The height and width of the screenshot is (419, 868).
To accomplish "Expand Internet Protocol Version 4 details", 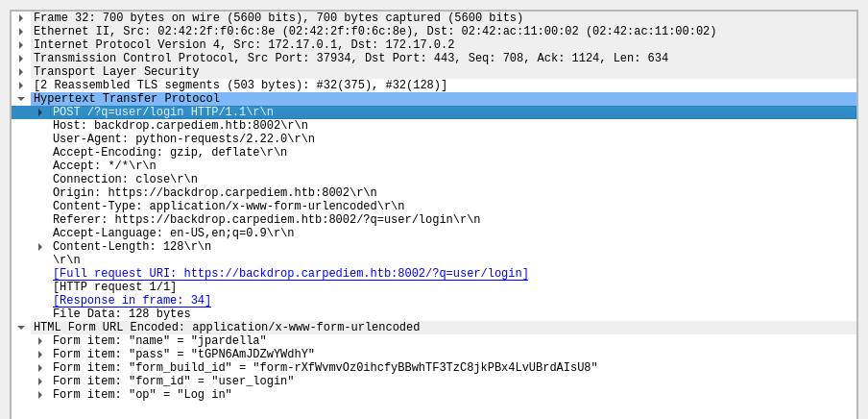I will pyautogui.click(x=21, y=45).
